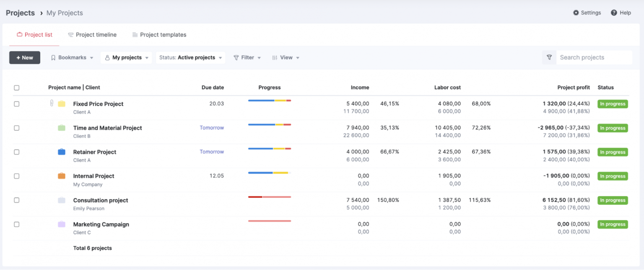Select the green briefcase icon beside Time and Material Project
Screen dimensions: 644x270
(x=62, y=128)
